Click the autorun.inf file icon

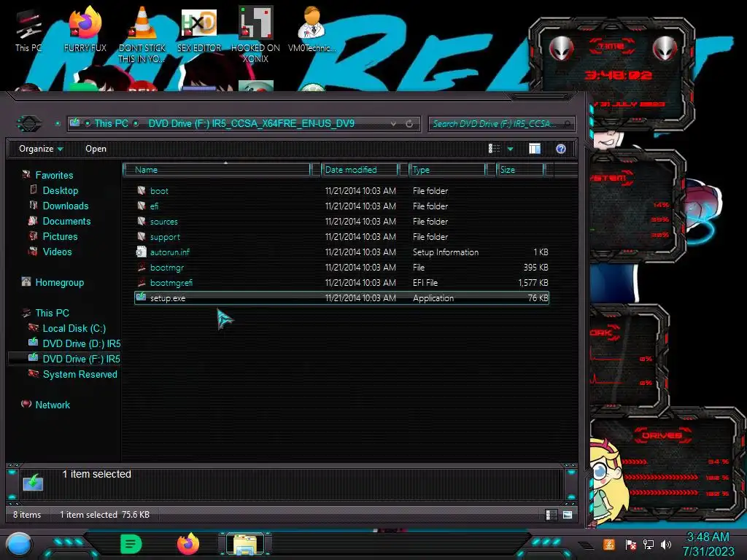[x=141, y=252]
